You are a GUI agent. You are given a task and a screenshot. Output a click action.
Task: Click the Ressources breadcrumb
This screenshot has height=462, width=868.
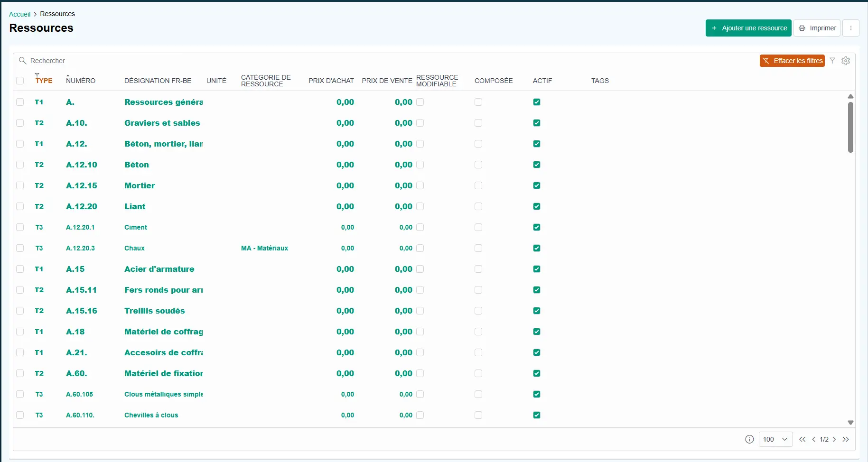point(57,14)
